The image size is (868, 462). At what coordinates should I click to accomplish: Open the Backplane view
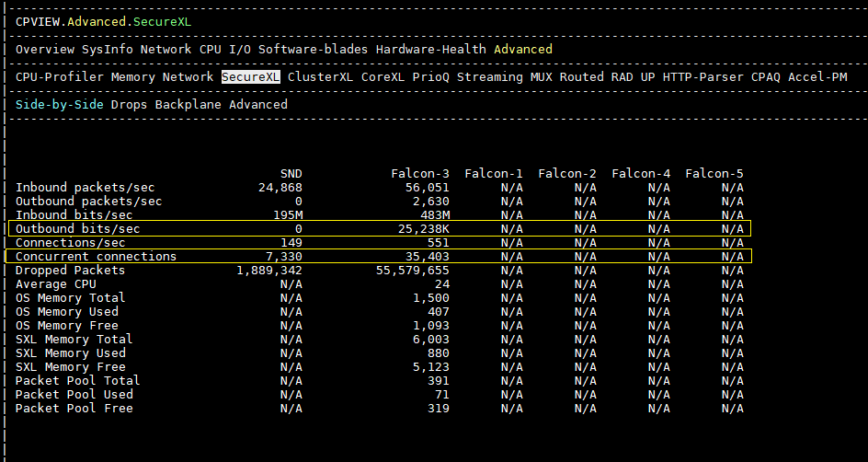tap(188, 104)
